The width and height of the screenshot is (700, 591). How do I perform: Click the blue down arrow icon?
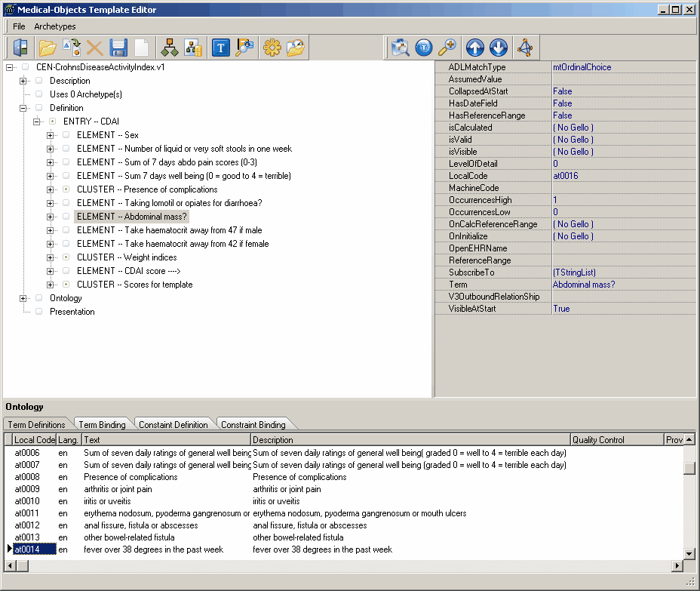click(498, 48)
